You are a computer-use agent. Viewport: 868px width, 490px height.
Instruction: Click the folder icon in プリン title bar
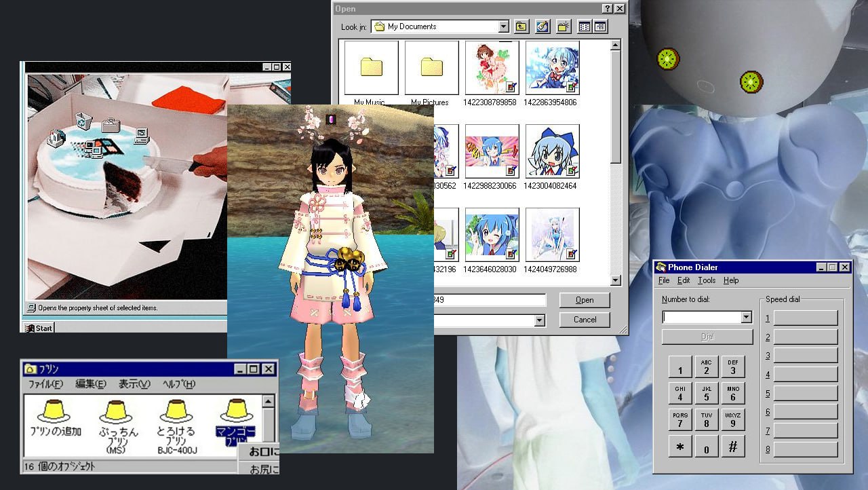(30, 369)
